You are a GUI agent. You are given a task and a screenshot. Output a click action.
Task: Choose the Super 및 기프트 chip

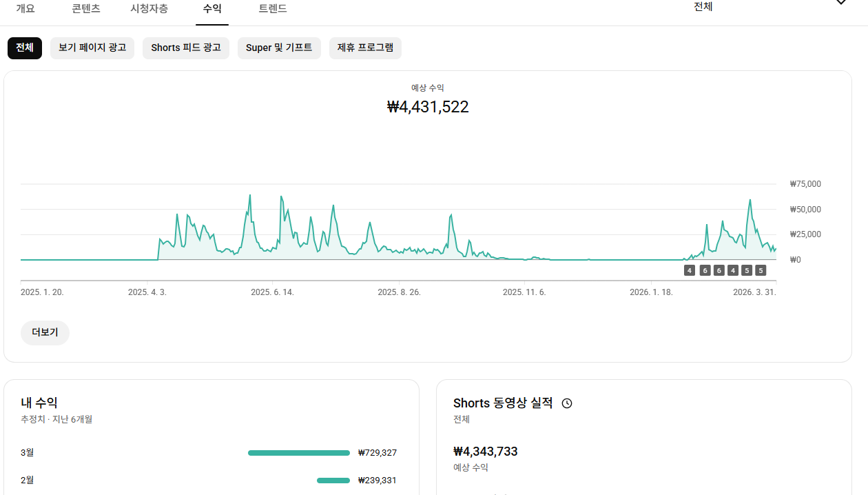279,48
